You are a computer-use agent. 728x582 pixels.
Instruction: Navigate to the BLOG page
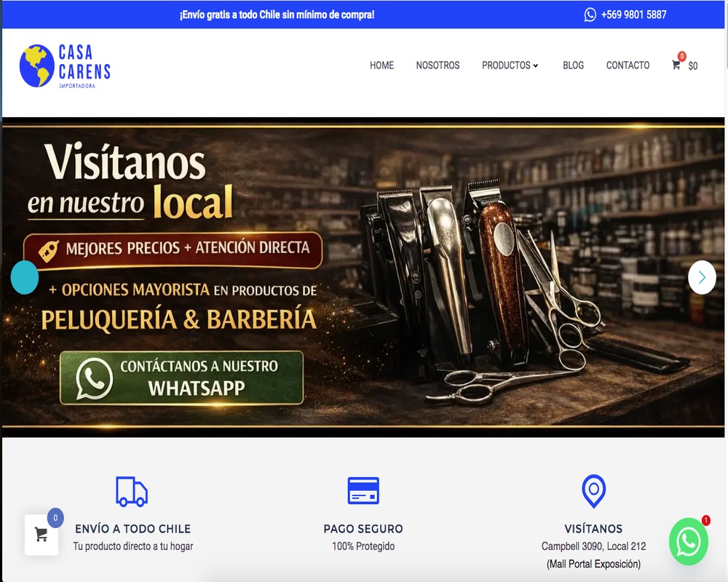pyautogui.click(x=573, y=65)
